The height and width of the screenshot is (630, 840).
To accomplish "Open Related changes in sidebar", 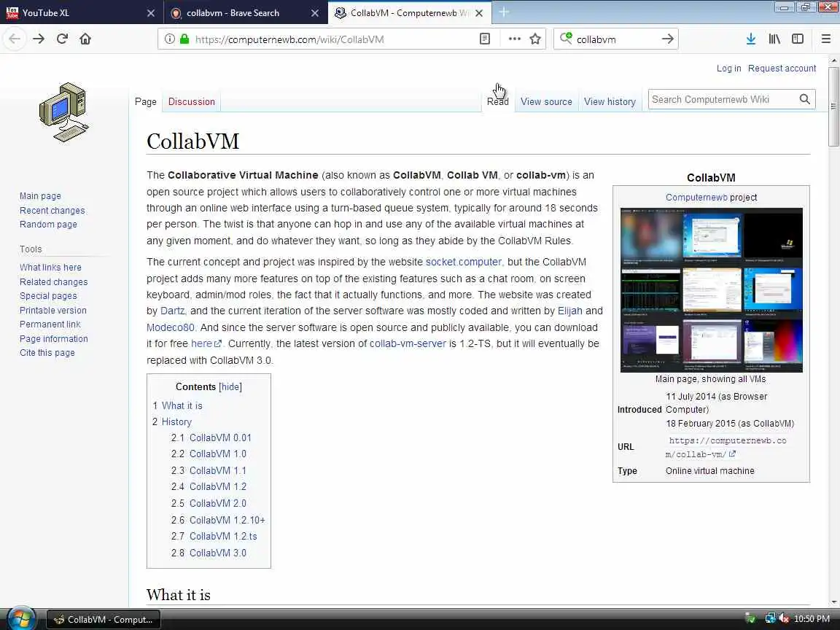I will tap(53, 281).
